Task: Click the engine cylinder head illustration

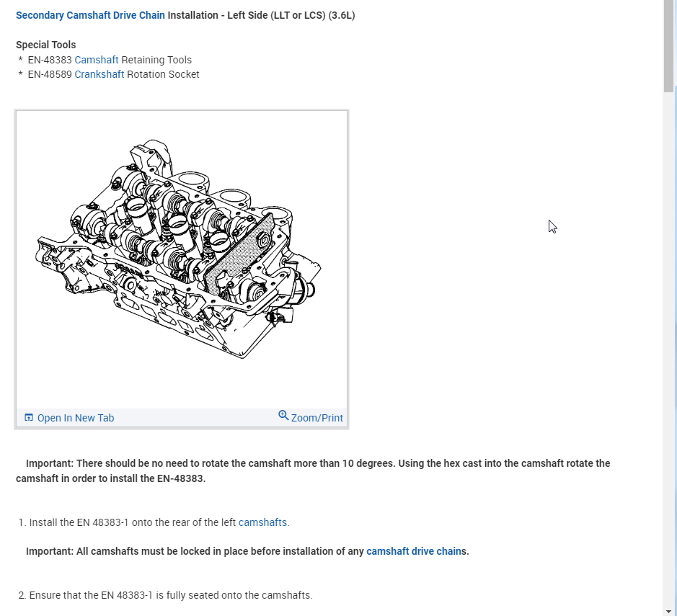Action: [178, 249]
